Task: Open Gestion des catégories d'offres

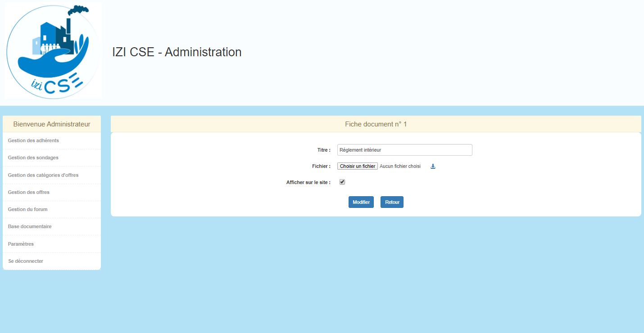Action: (x=43, y=175)
